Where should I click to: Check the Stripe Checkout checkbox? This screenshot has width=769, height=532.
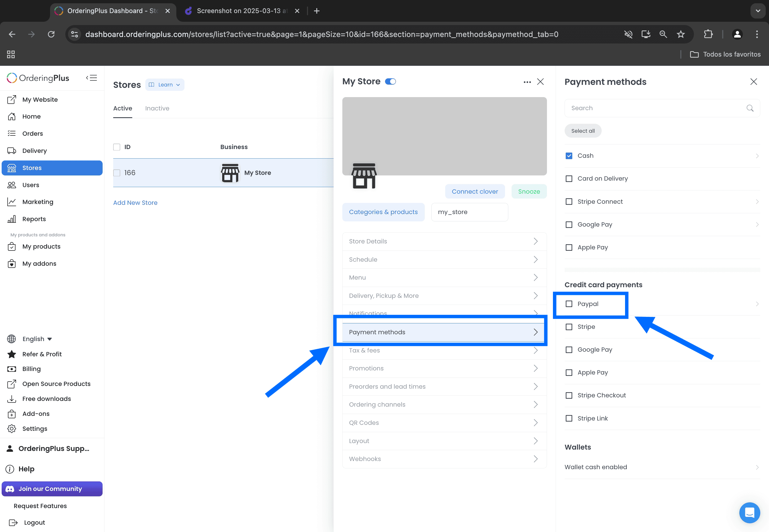pyautogui.click(x=569, y=395)
